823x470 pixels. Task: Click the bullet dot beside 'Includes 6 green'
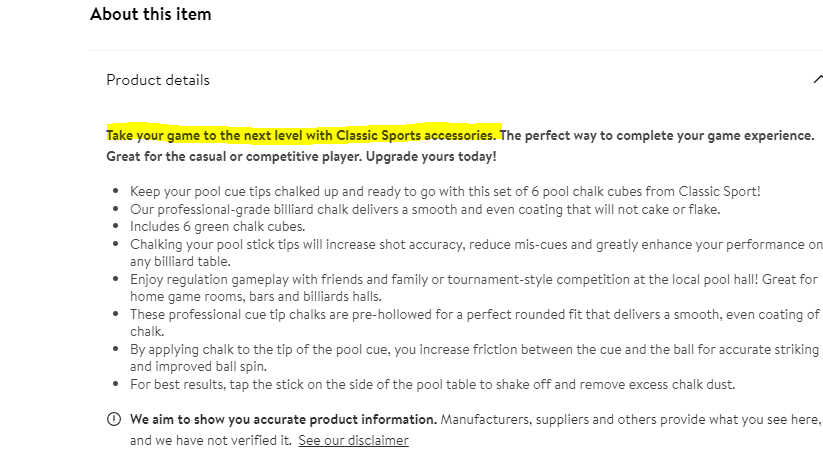coord(115,226)
